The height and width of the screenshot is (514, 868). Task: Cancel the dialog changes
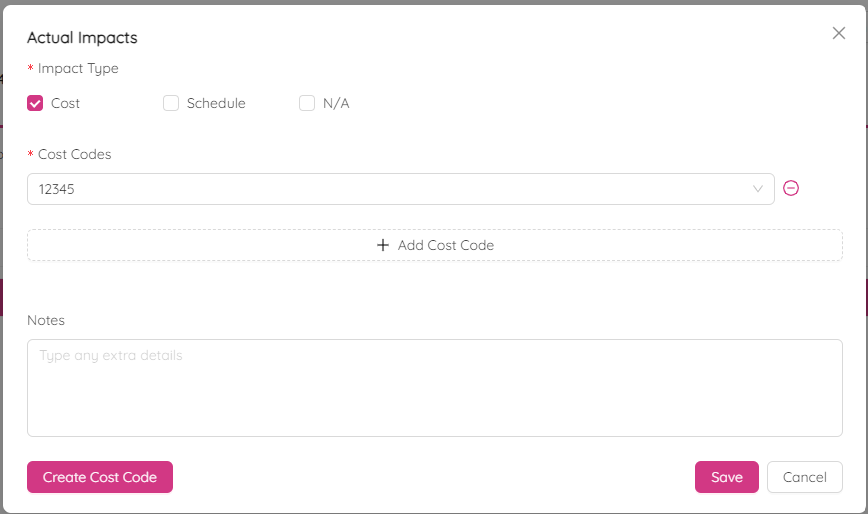click(x=804, y=477)
